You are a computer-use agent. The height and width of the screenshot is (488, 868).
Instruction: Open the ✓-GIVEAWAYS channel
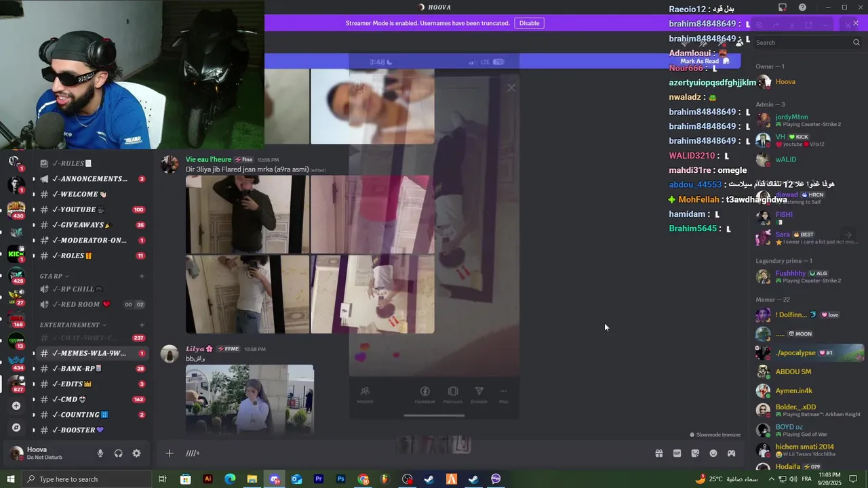pos(93,225)
